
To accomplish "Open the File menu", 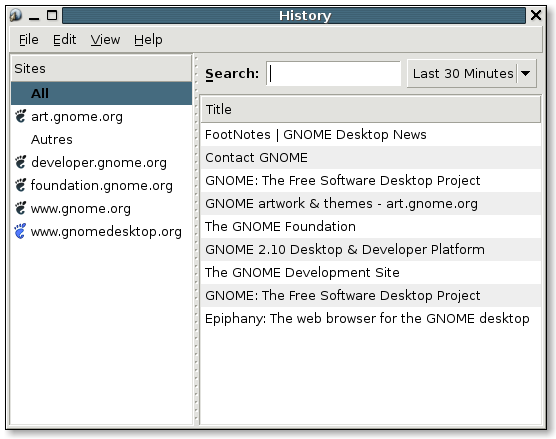I will 28,39.
